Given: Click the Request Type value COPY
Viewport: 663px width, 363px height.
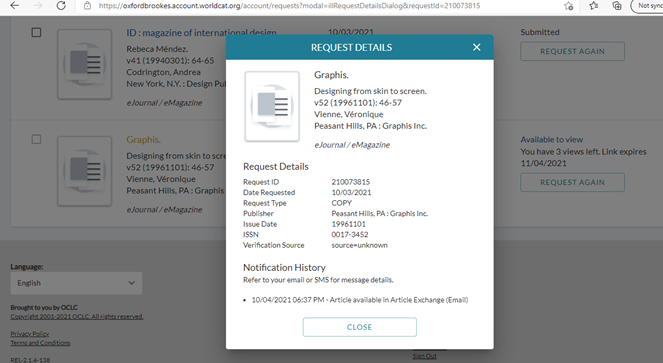Looking at the screenshot, I should (x=342, y=203).
